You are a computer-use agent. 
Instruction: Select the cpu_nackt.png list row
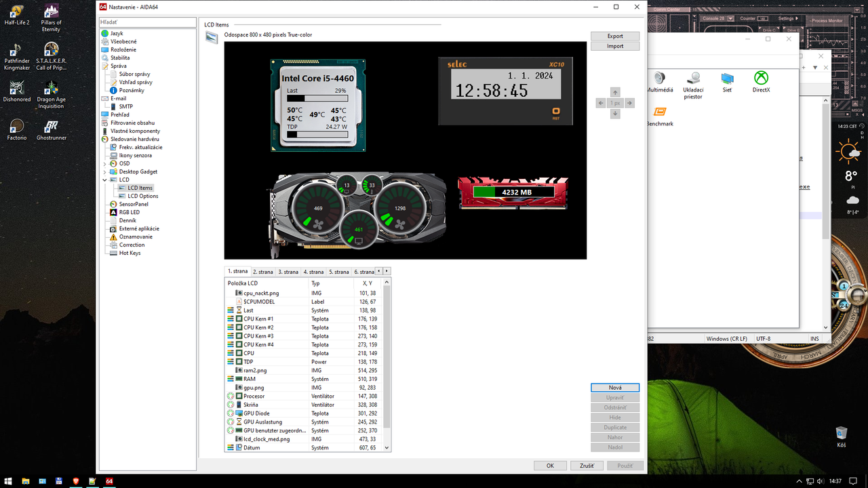(x=304, y=293)
